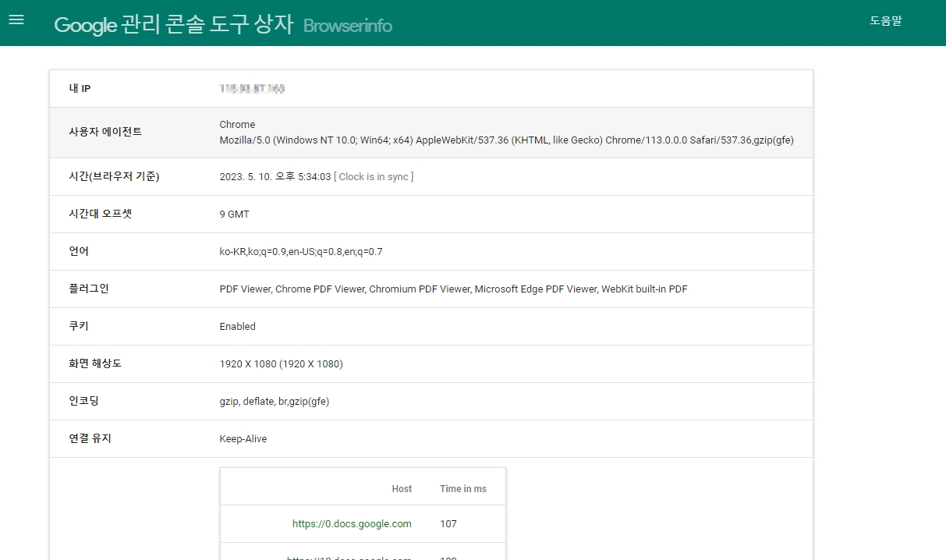Click the Time in ms column header

pos(463,489)
